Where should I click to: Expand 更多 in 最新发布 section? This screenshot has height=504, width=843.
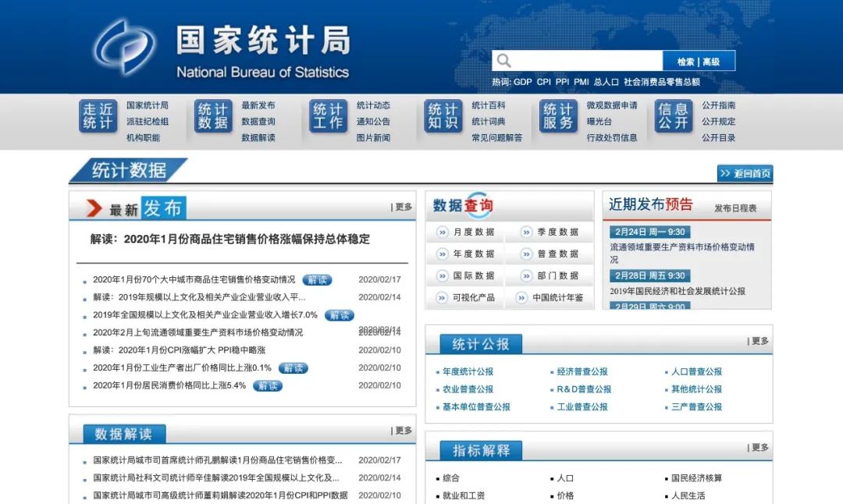[x=404, y=207]
